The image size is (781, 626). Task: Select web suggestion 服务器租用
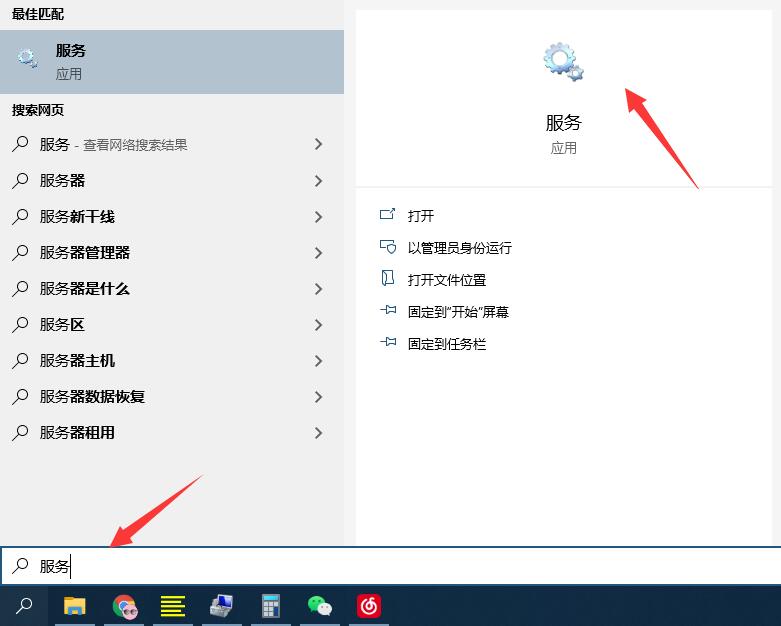point(172,433)
